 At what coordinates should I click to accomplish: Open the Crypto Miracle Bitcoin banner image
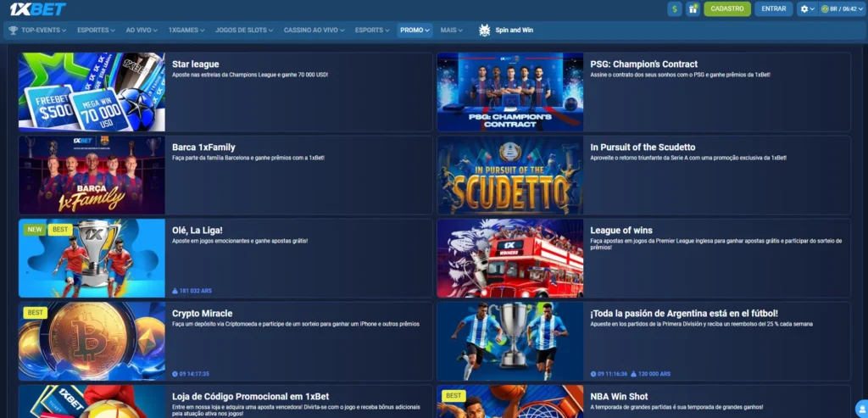click(92, 340)
